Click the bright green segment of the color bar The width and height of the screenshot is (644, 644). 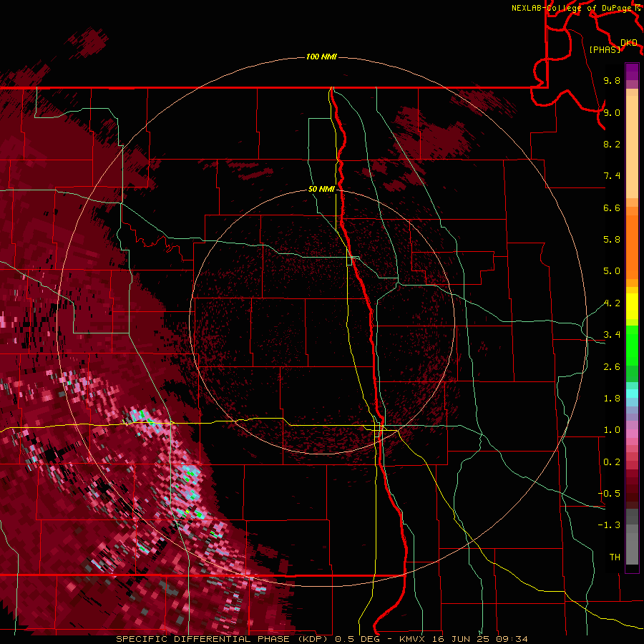[632, 346]
